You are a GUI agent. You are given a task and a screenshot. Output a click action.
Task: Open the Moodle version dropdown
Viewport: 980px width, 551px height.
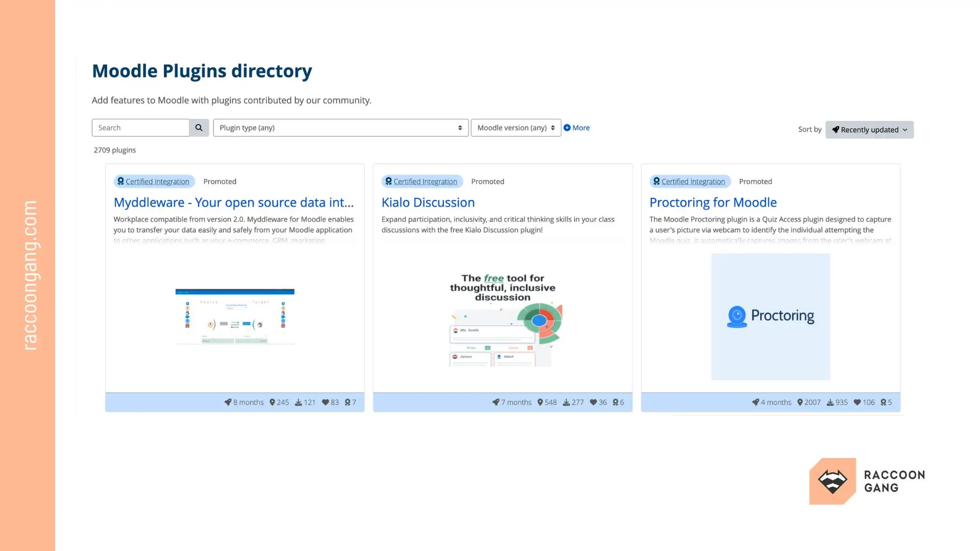click(x=516, y=128)
